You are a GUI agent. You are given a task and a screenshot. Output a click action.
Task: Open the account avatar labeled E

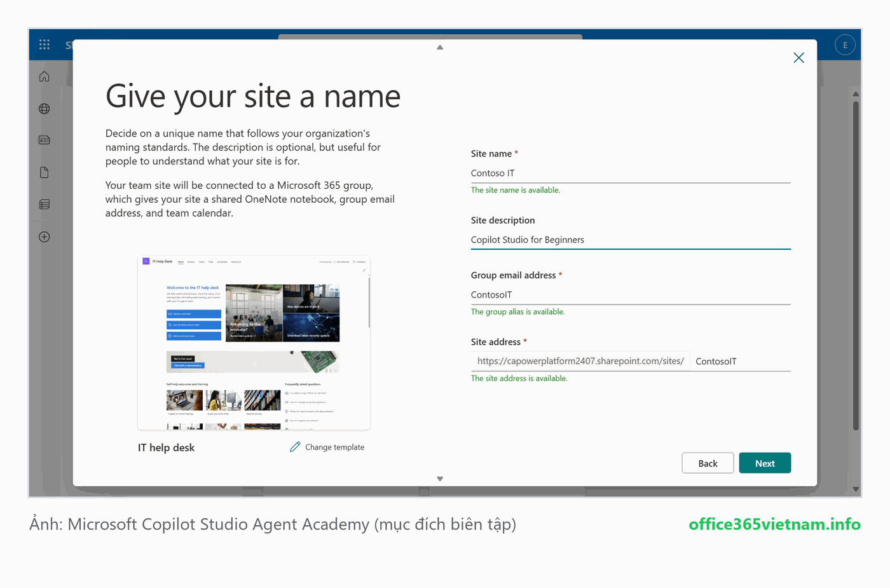pos(845,45)
